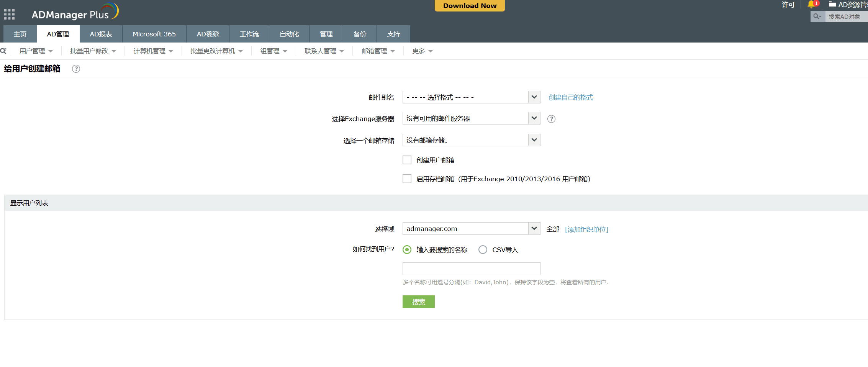Screen dimensions: 868x367
Task: Open the 用户管理 submenu
Action: [x=36, y=51]
